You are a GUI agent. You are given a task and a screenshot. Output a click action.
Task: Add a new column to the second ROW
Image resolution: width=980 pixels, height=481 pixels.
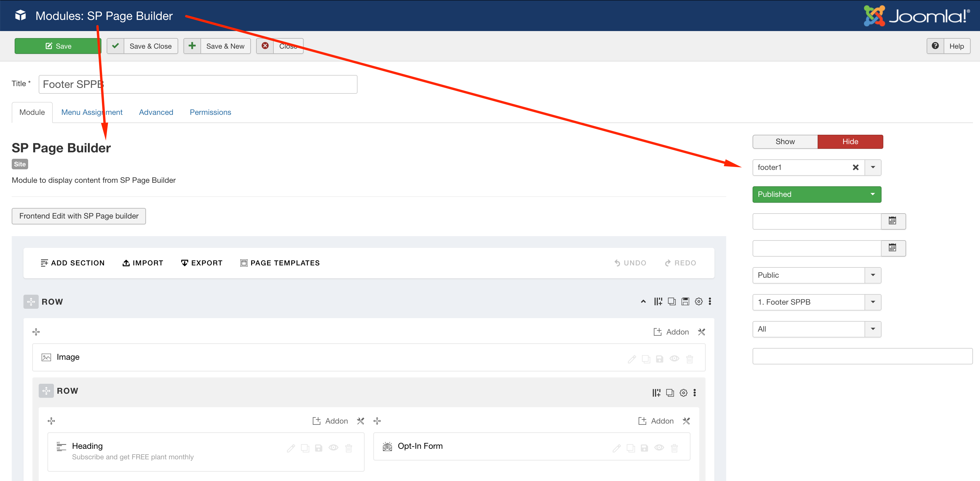(656, 393)
